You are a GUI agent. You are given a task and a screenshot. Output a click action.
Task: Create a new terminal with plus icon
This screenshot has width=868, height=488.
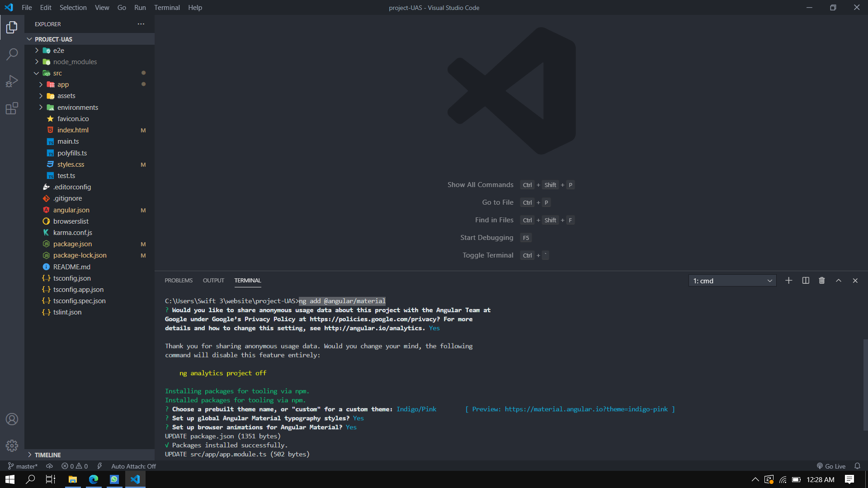pos(789,281)
